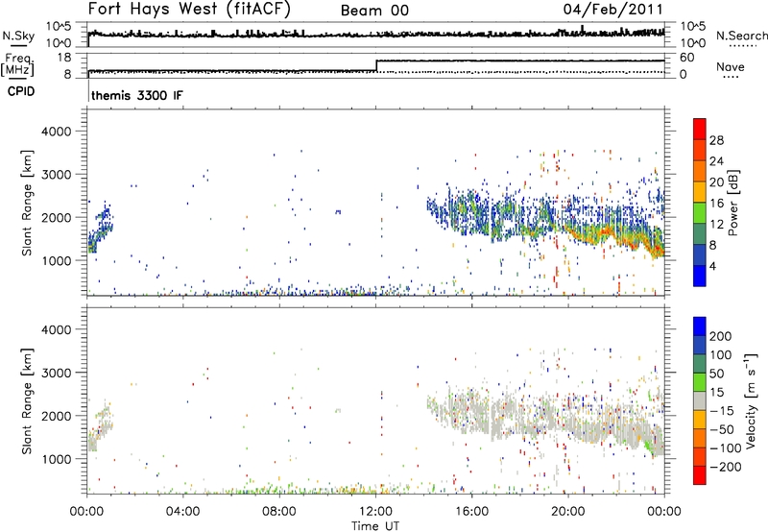Screen dimensions: 768x532
Task: Pick the Velocity colorbar segment between 100 and 50
Action: pyautogui.click(x=700, y=364)
